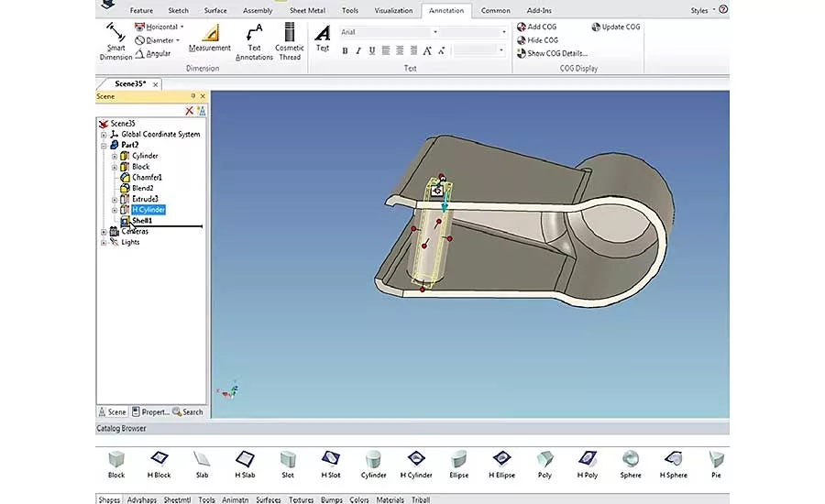Open Show COG Details
This screenshot has height=504, width=825.
(x=552, y=53)
